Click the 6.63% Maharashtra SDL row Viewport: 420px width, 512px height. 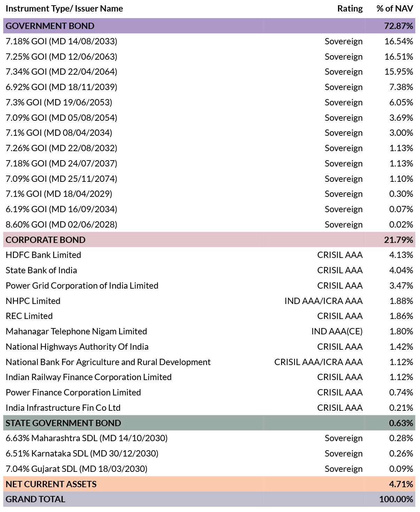tap(209, 438)
